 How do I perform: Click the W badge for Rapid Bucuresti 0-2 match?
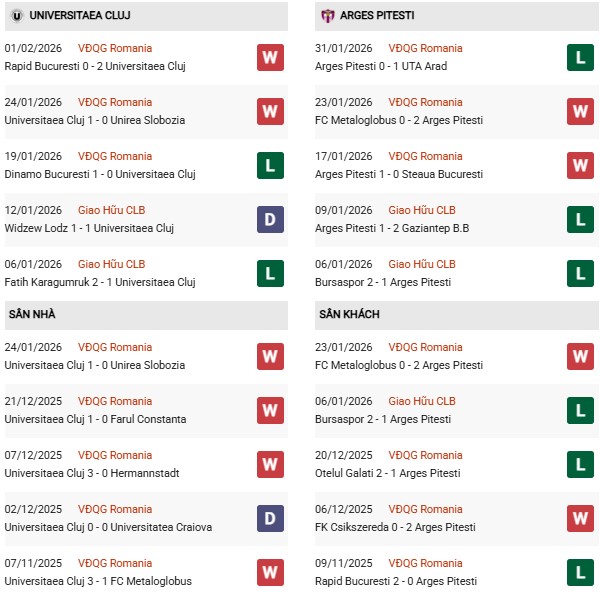(x=270, y=57)
